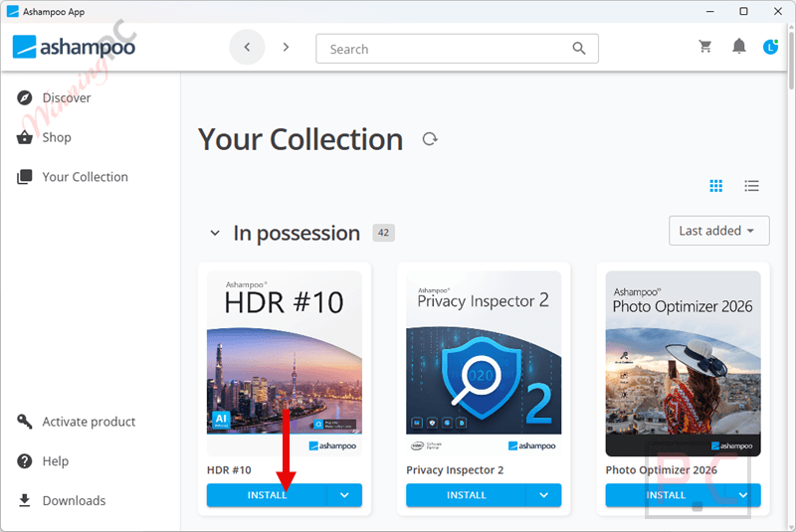Click the Activate product key icon
The height and width of the screenshot is (532, 796).
click(x=24, y=422)
